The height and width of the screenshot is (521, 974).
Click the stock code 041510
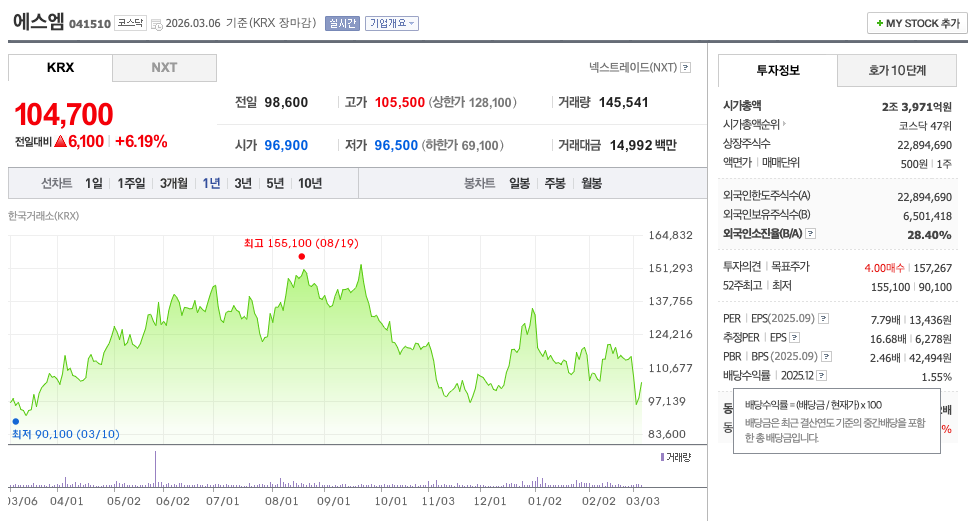click(89, 24)
